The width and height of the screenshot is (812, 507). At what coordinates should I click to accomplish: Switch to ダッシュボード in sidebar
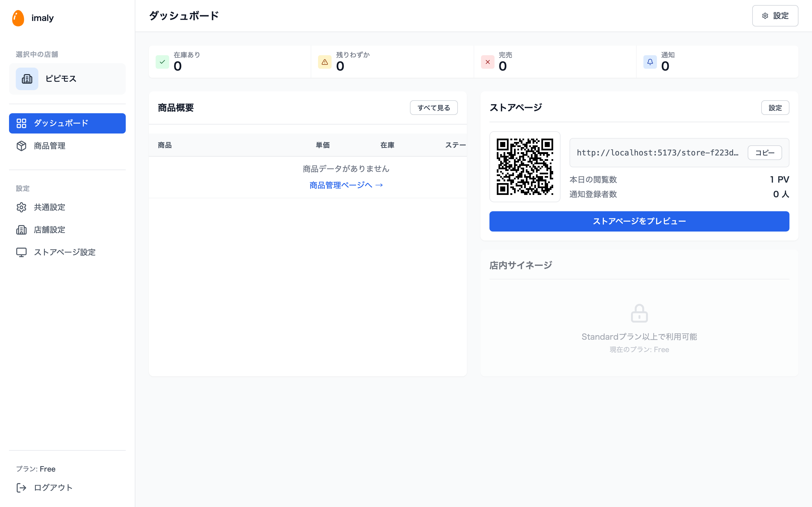[67, 123]
